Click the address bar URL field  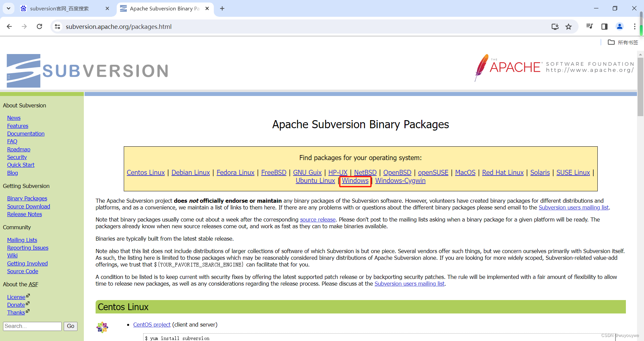coord(302,27)
